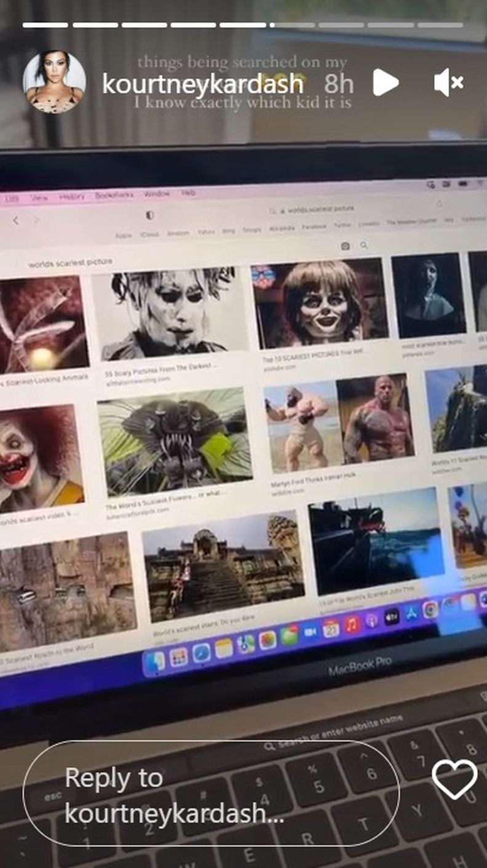Resume the story with the play button
Viewport: 487px width, 868px height.
coord(386,82)
